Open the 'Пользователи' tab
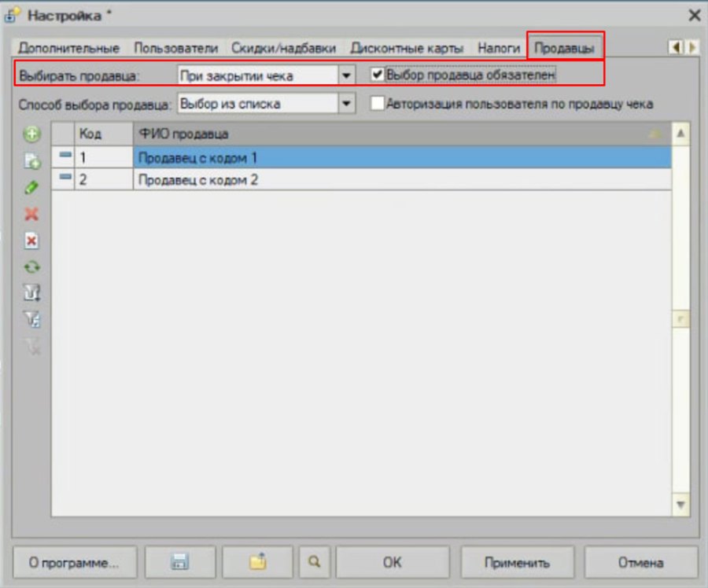The image size is (708, 588). [x=176, y=48]
